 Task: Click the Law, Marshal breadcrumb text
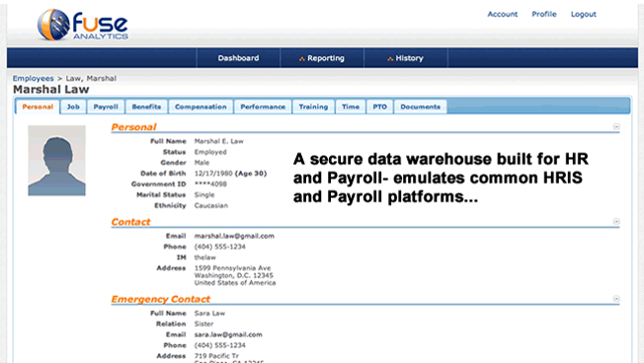[x=91, y=78]
